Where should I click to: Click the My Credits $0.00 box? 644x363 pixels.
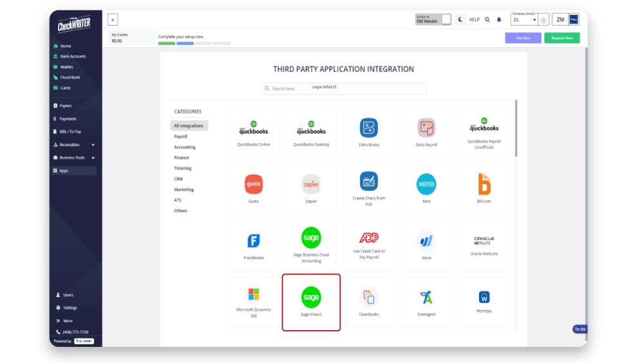(131, 38)
